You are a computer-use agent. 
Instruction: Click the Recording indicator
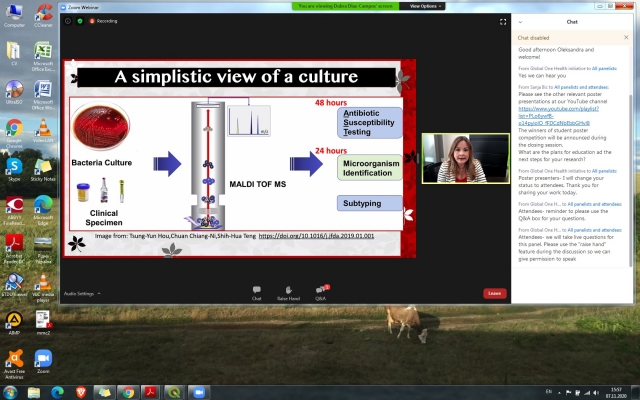106,20
